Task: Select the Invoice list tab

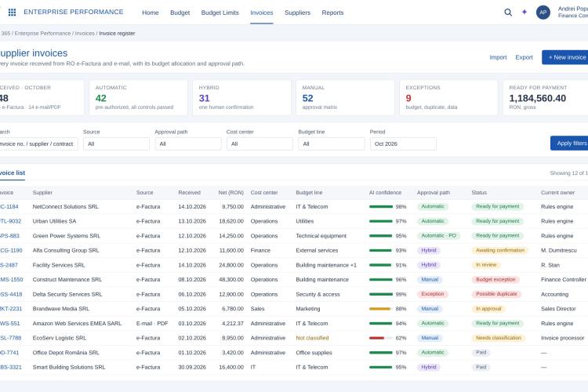Action: [x=13, y=173]
